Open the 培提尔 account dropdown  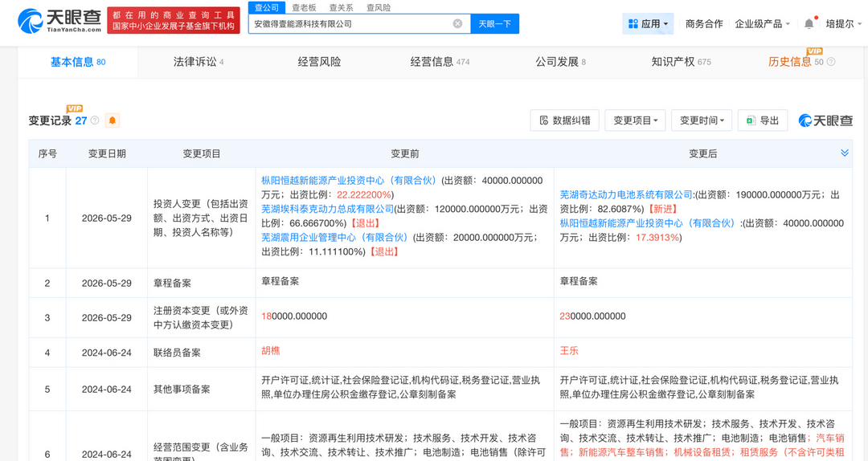(x=844, y=24)
